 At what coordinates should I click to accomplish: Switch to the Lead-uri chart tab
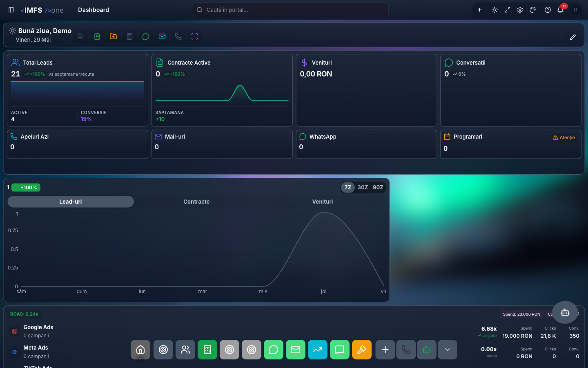71,202
